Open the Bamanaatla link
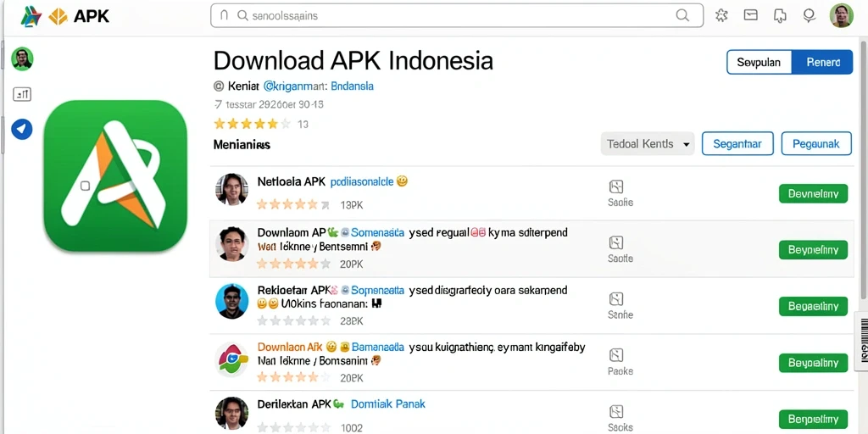Viewport: 868px width, 434px height. tap(377, 347)
